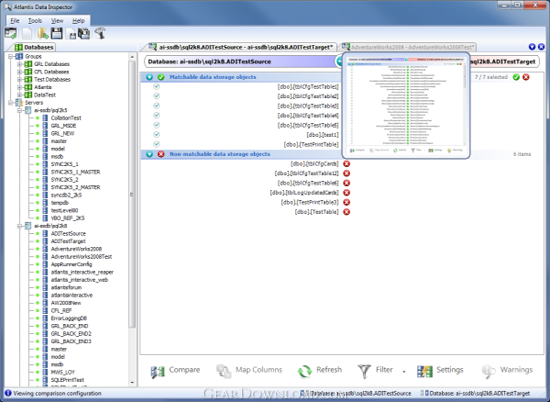Collapse the Matchable data storage objects section
550x402 pixels.
coord(150,77)
